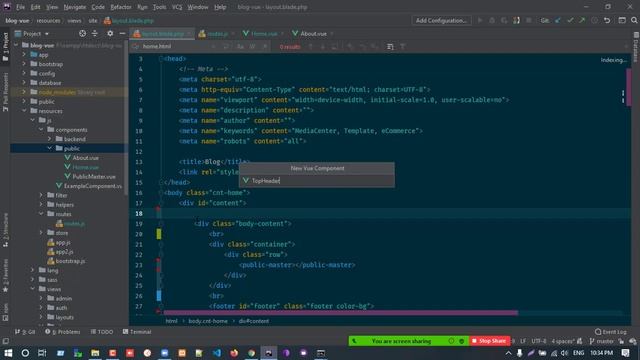Open Firefox from taskbar
The image size is (640, 360).
pyautogui.click(x=234, y=353)
